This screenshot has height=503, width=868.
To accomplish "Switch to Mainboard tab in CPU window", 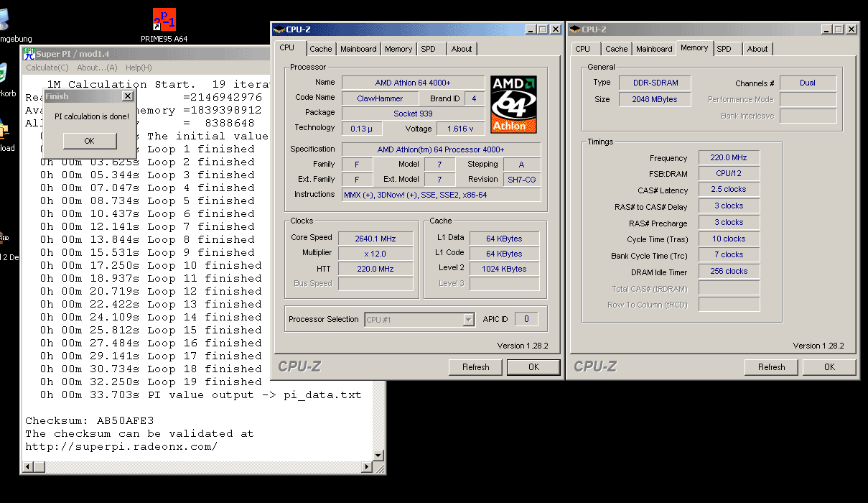I will [358, 49].
